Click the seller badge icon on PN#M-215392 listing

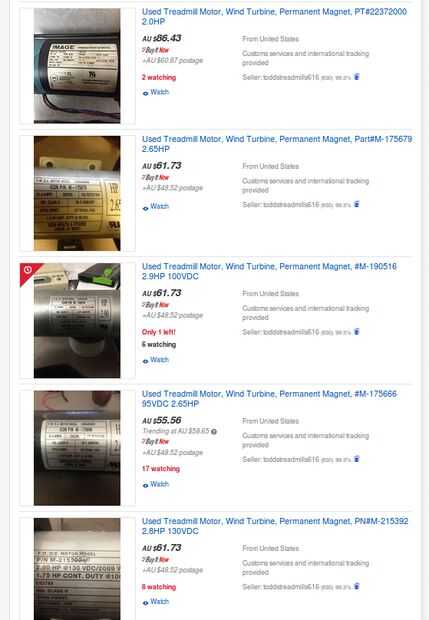coord(356,586)
